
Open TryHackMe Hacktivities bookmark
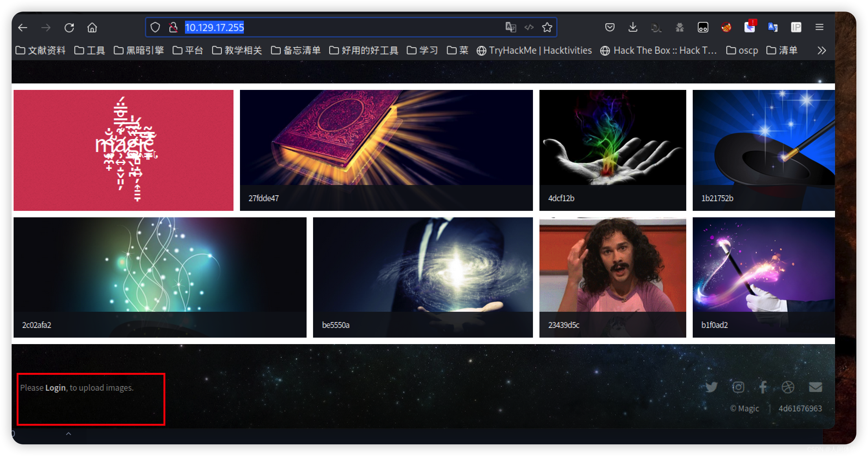[534, 50]
